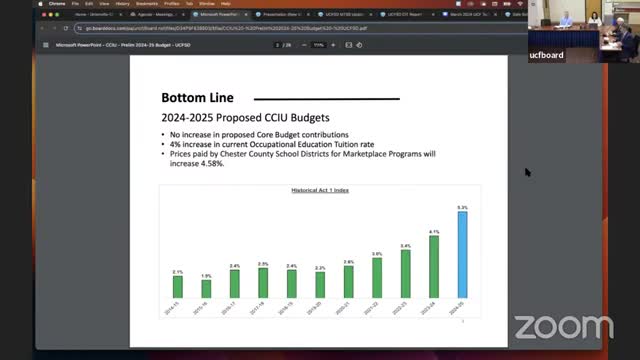
Task: Click the browser Back arrow
Action: click(42, 28)
